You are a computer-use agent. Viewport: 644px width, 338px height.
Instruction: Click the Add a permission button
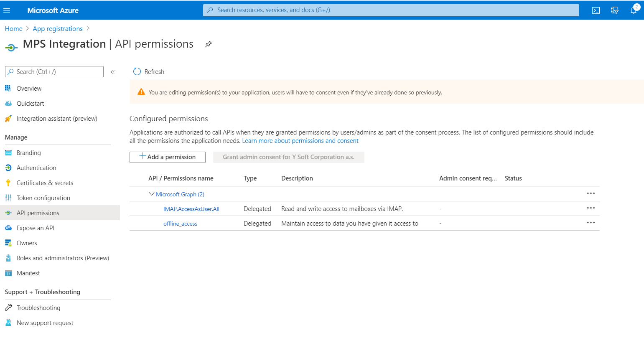[168, 157]
